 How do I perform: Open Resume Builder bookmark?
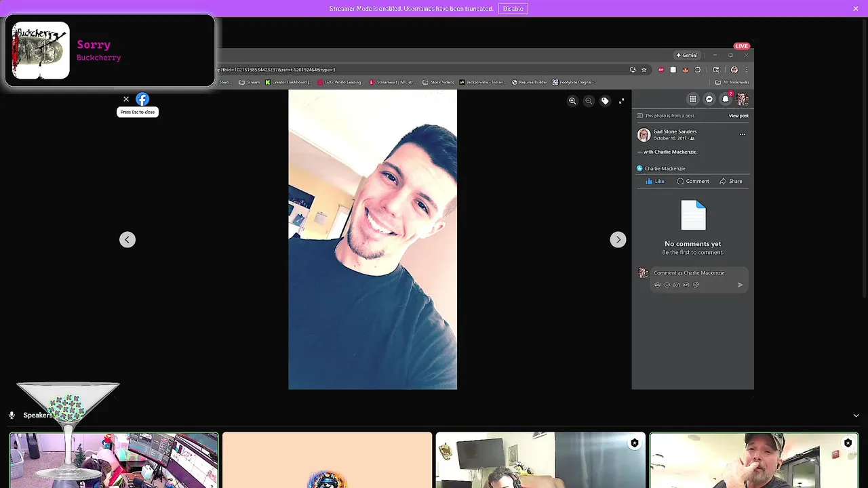(x=530, y=82)
